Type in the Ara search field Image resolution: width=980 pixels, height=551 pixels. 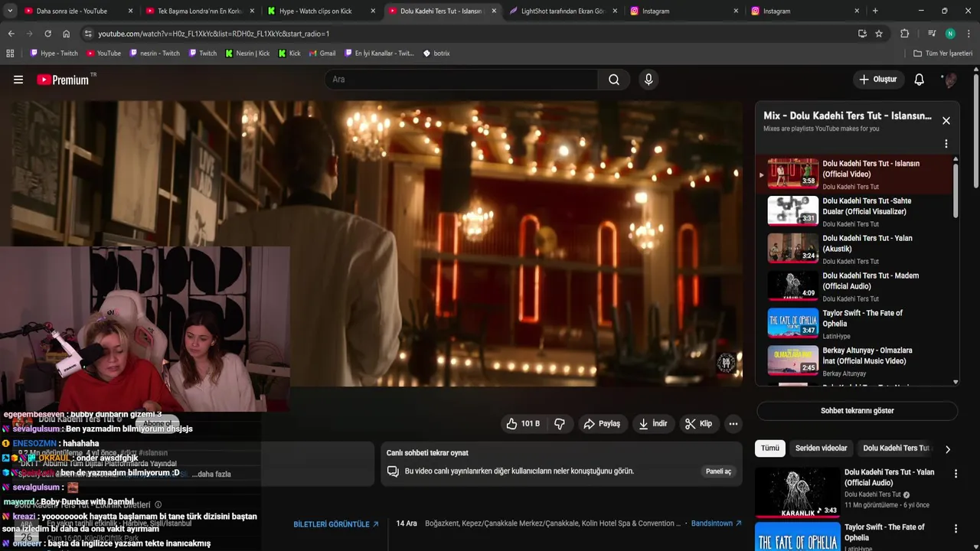[462, 80]
